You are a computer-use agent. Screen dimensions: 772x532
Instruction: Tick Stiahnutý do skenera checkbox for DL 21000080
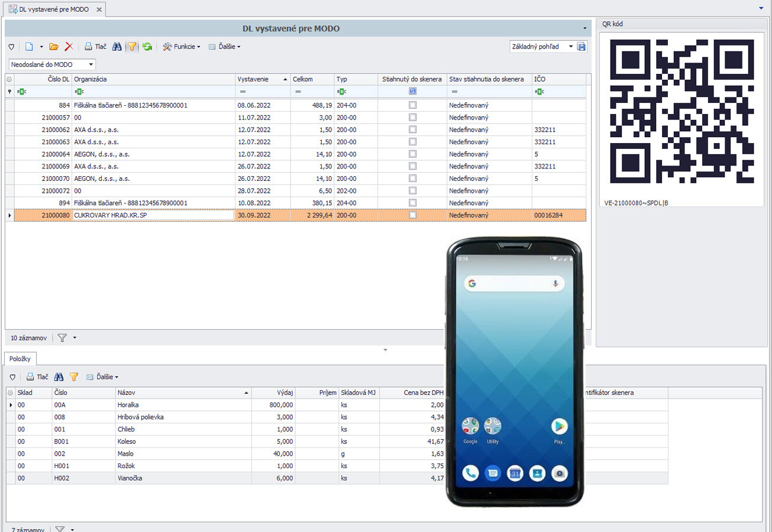[x=412, y=215]
